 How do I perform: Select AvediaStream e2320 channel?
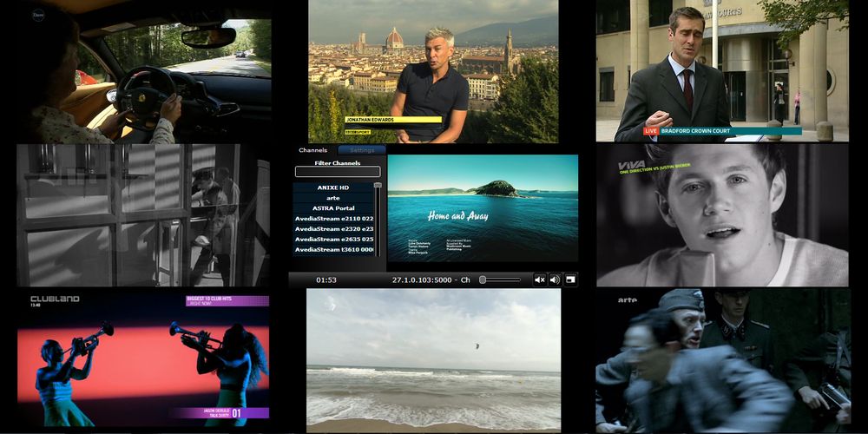point(333,228)
